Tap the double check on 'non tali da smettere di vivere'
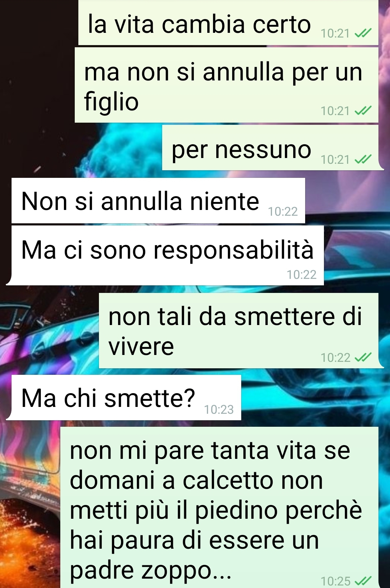The width and height of the screenshot is (390, 588). click(x=363, y=357)
